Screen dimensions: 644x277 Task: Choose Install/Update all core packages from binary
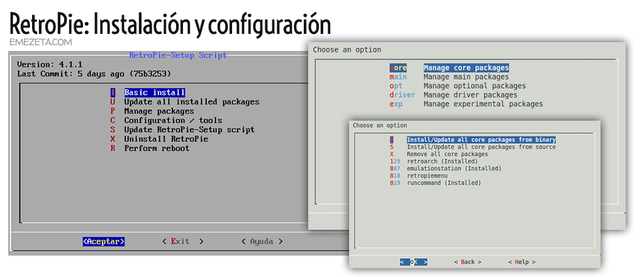[x=473, y=140]
